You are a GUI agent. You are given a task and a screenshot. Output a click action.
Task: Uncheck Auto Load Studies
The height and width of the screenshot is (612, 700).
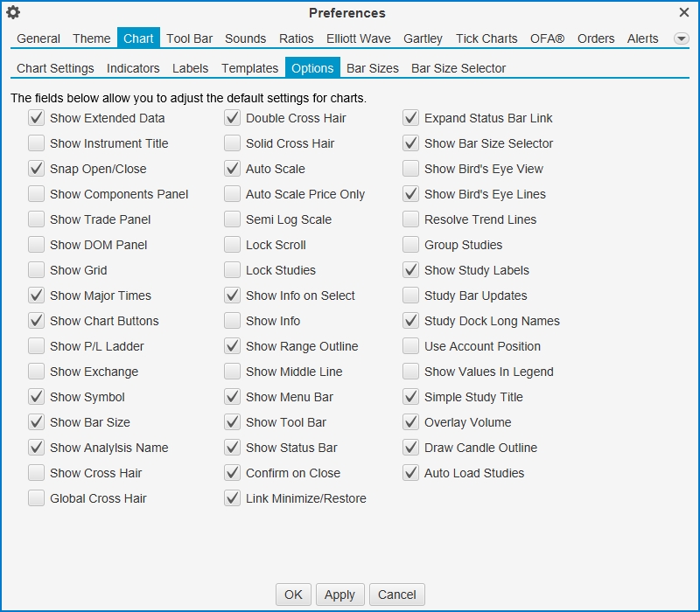(x=410, y=473)
